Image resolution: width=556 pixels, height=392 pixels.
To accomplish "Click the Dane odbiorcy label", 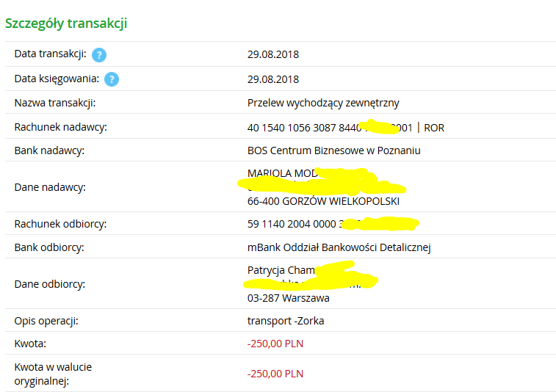I will (x=50, y=284).
